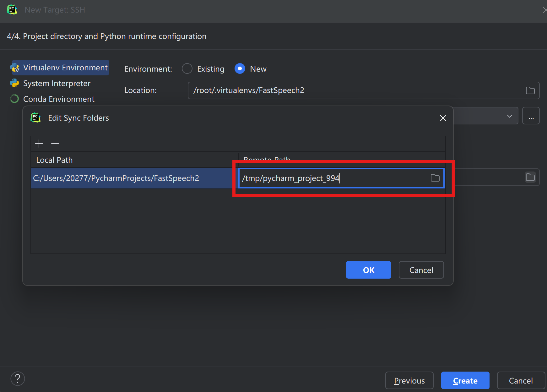Select the New environment radio button
This screenshot has height=392, width=547.
point(240,69)
